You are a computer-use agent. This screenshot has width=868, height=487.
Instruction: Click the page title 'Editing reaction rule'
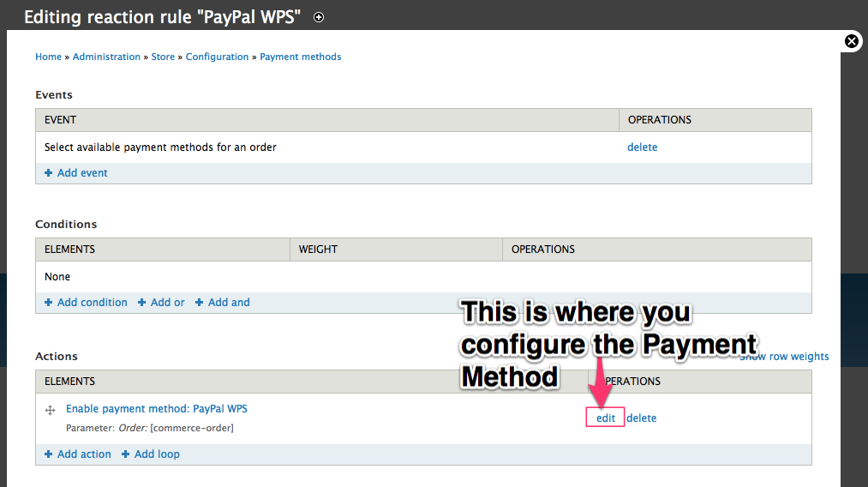tap(162, 17)
